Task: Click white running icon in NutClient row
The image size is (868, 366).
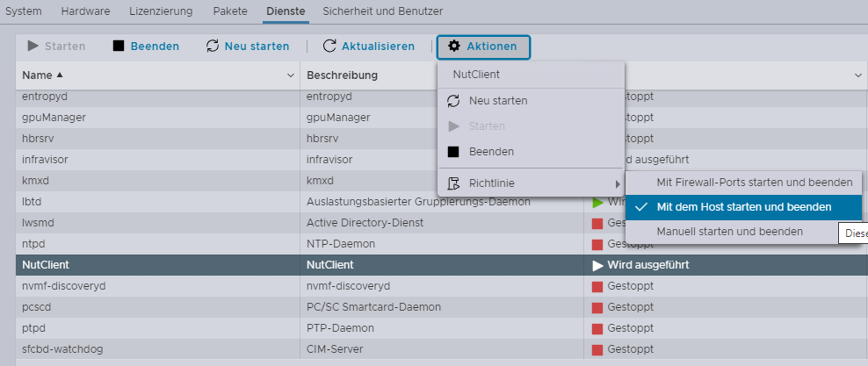Action: pos(597,265)
